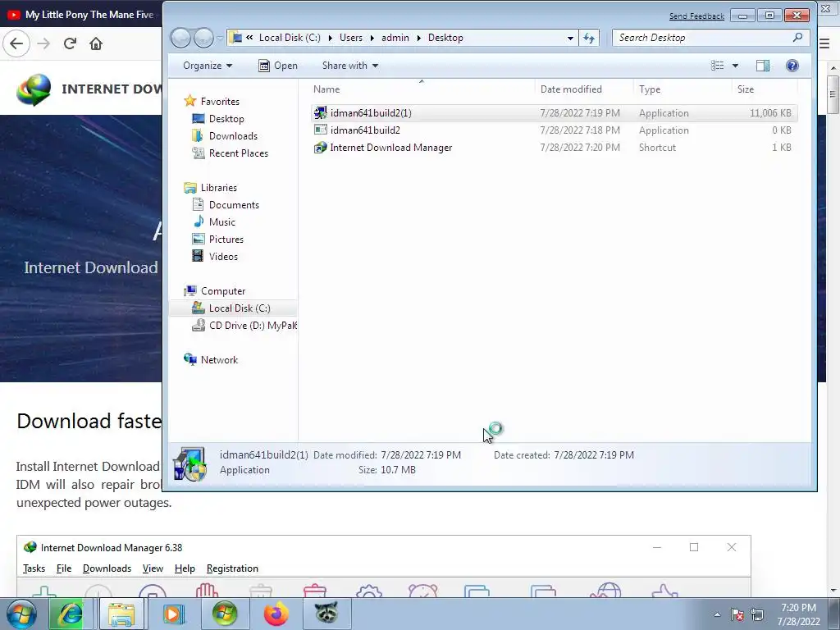Sort files by Date modified column
This screenshot has height=630, width=840.
584,89
